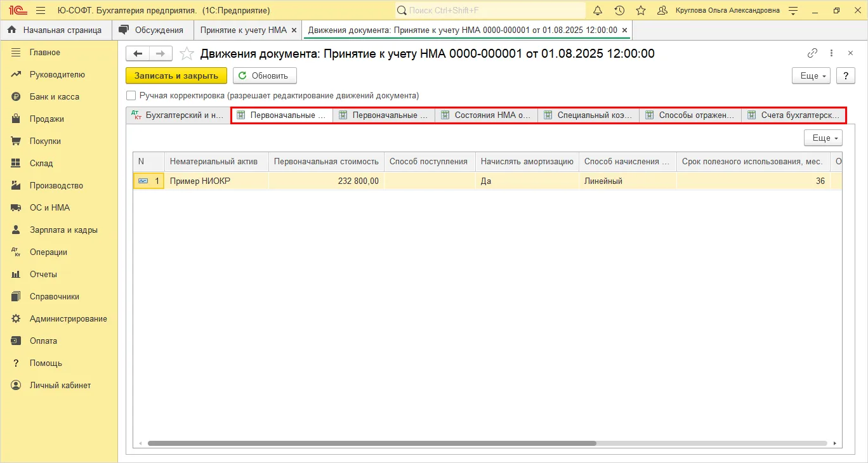Go back with the left arrow button
The width and height of the screenshot is (868, 463).
click(138, 54)
